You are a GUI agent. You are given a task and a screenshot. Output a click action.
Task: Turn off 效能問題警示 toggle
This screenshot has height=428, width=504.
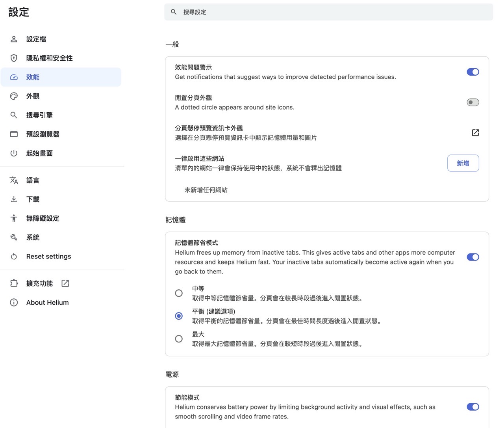click(x=472, y=72)
